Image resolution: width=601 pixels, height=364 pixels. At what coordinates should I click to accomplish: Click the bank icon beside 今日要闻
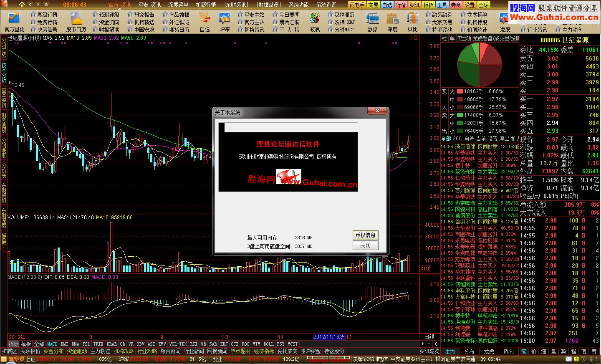click(275, 14)
